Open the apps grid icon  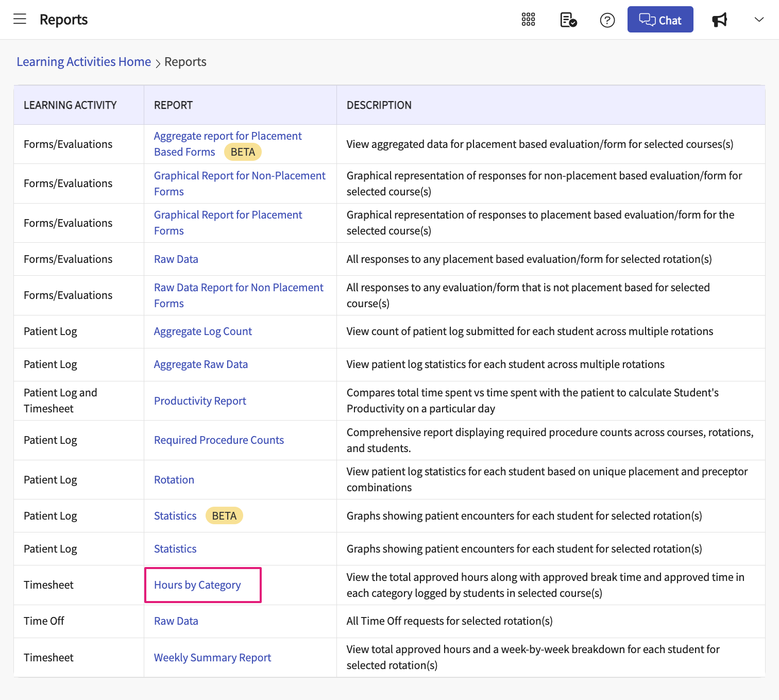[528, 20]
